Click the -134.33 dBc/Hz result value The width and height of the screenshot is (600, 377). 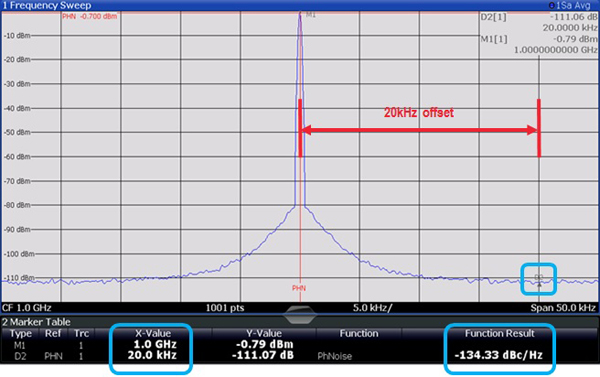pos(499,355)
